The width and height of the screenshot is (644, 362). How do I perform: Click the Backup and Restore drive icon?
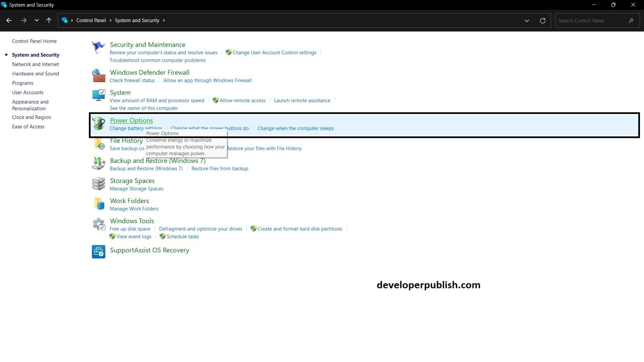[98, 163]
